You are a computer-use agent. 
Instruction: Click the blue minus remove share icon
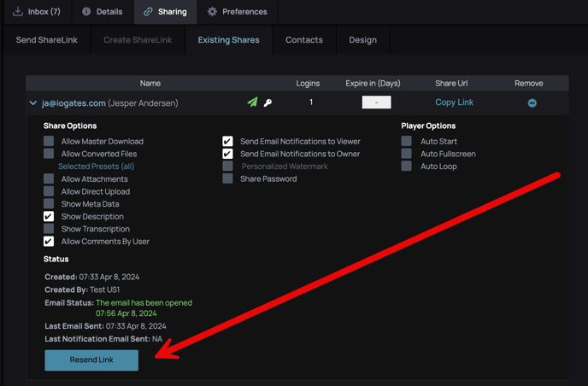[532, 103]
